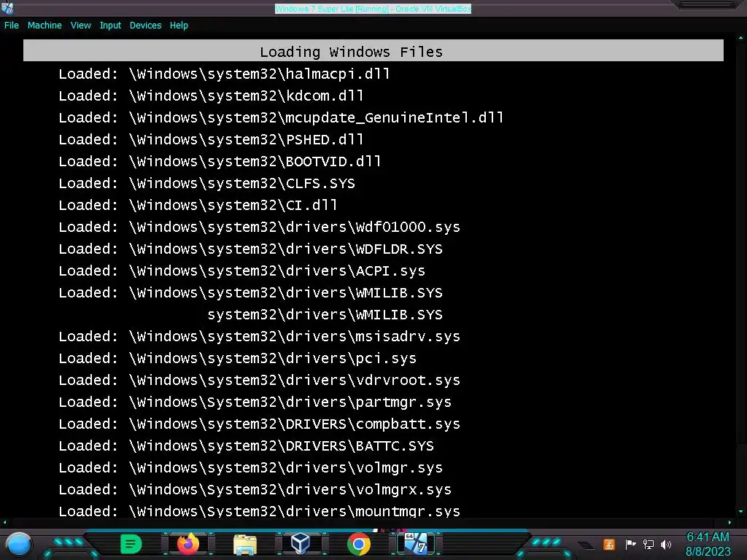Click the volmgrx.sys loaded line
Viewport: 747px width, 560px height.
(255, 491)
